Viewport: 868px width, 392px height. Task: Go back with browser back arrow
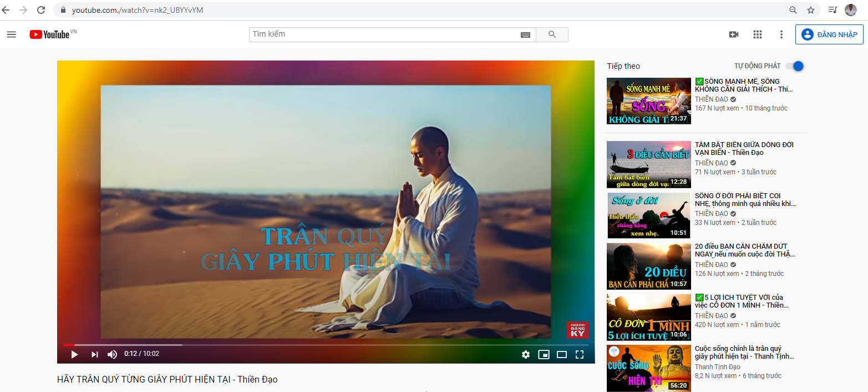pos(6,10)
